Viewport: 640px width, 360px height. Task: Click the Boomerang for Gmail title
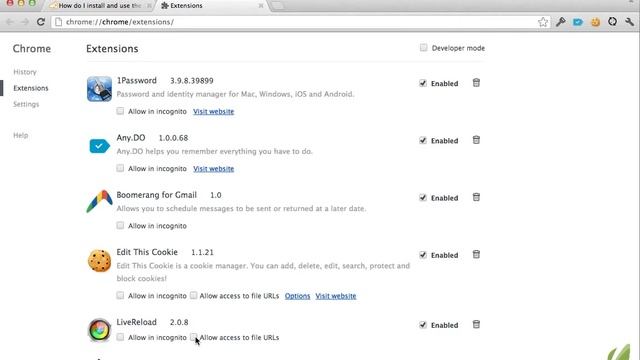(156, 195)
